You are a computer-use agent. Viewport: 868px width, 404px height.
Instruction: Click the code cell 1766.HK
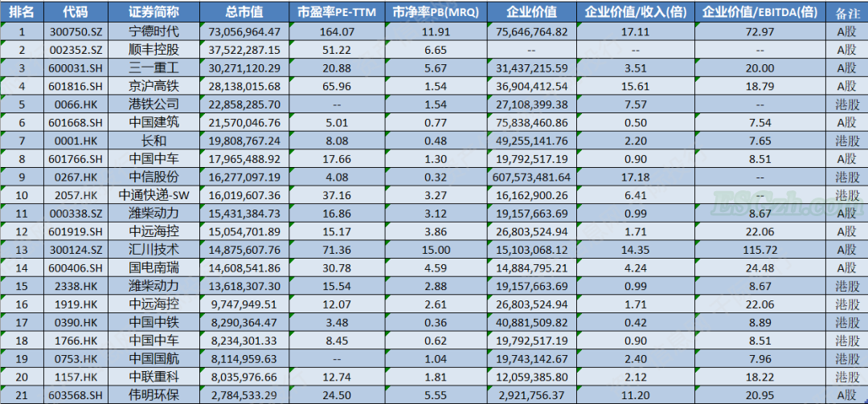point(76,341)
